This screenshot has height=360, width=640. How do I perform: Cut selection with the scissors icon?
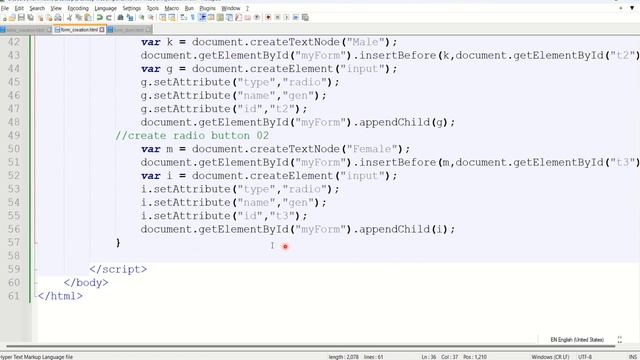[x=69, y=18]
